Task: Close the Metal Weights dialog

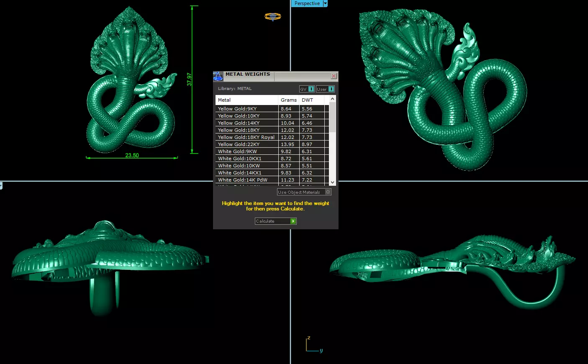Action: (x=334, y=76)
